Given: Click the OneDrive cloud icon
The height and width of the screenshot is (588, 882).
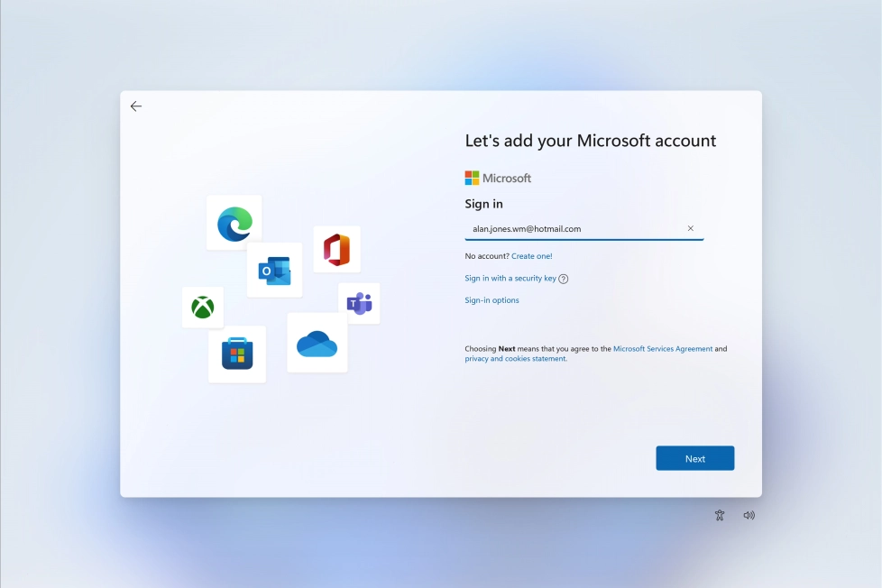Looking at the screenshot, I should (x=317, y=342).
